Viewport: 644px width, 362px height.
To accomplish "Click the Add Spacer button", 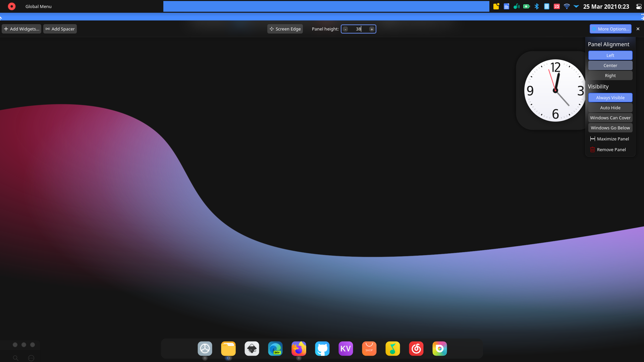I will (x=60, y=29).
